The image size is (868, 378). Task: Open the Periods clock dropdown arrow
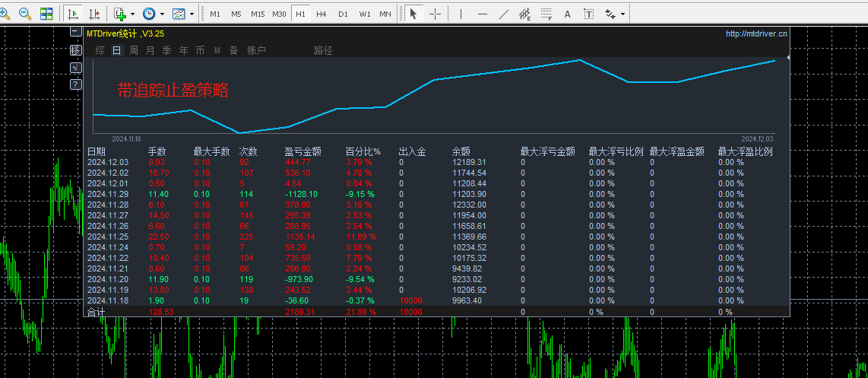point(162,14)
